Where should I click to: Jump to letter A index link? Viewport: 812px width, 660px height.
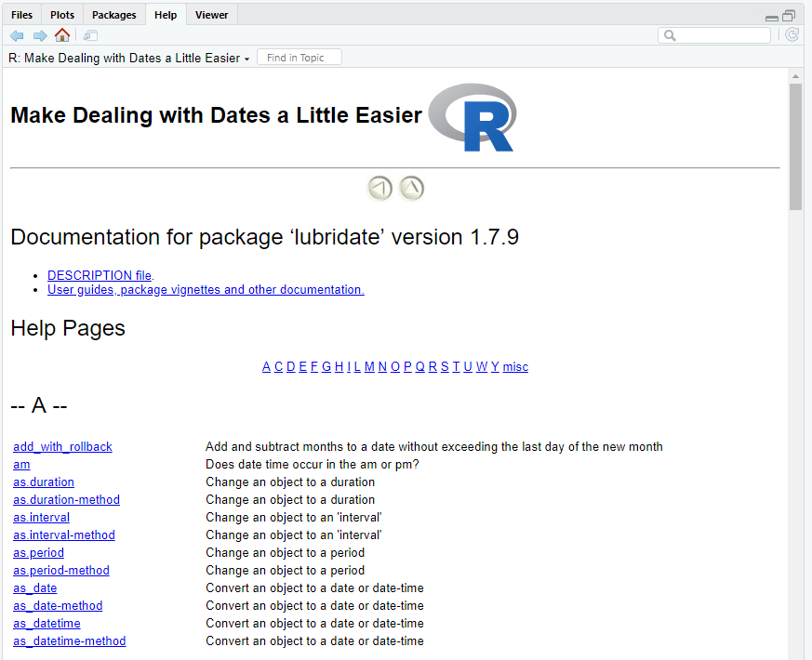tap(266, 366)
